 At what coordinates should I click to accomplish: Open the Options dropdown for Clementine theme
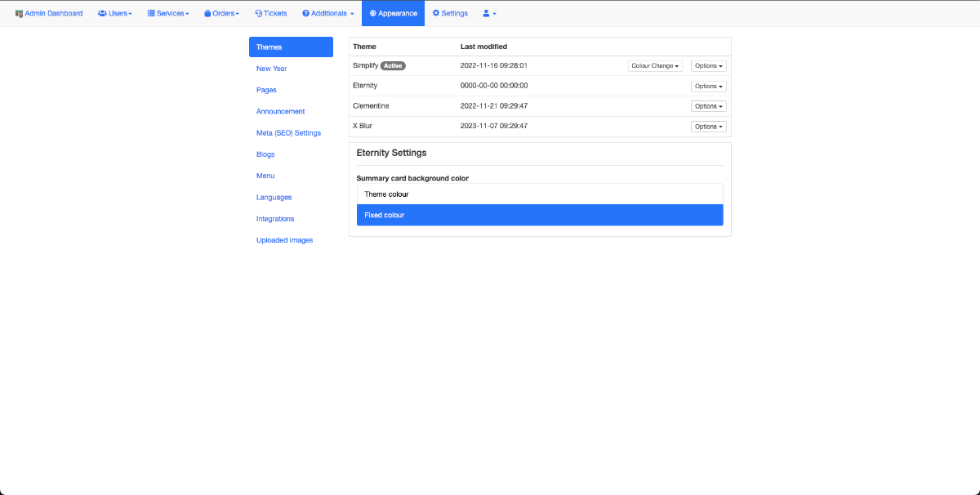tap(708, 106)
